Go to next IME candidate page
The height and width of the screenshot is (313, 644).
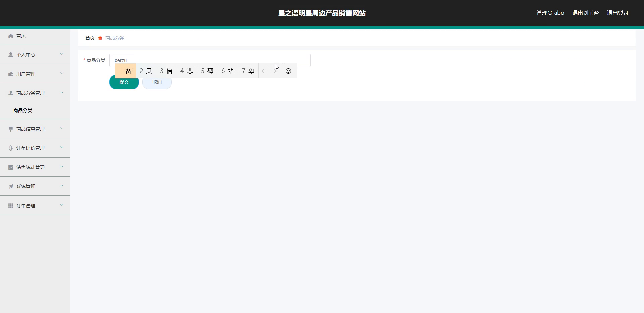275,71
